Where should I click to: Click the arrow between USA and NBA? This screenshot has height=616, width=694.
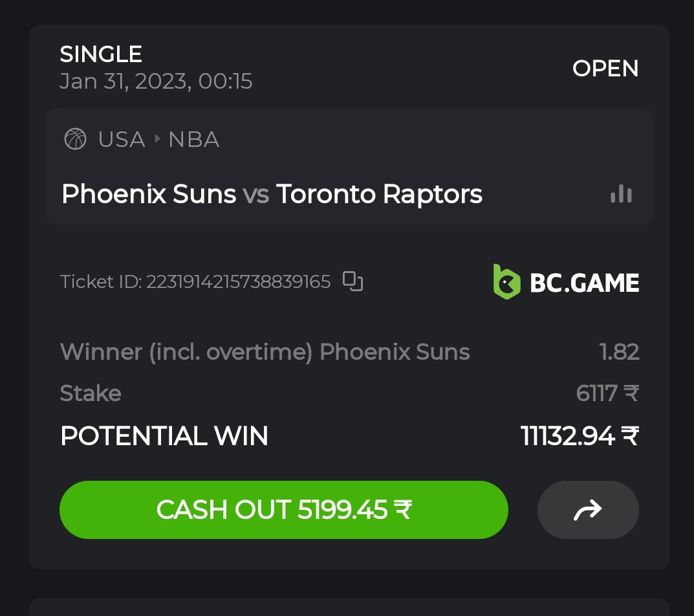click(x=157, y=139)
